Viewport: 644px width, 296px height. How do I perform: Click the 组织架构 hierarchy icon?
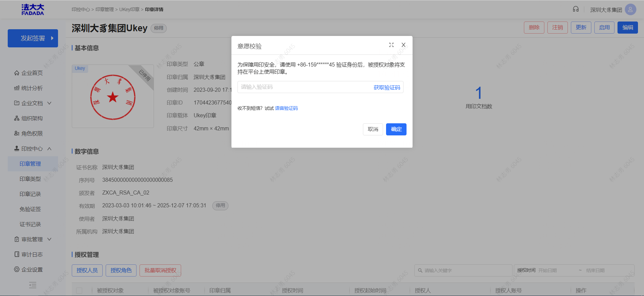point(17,118)
